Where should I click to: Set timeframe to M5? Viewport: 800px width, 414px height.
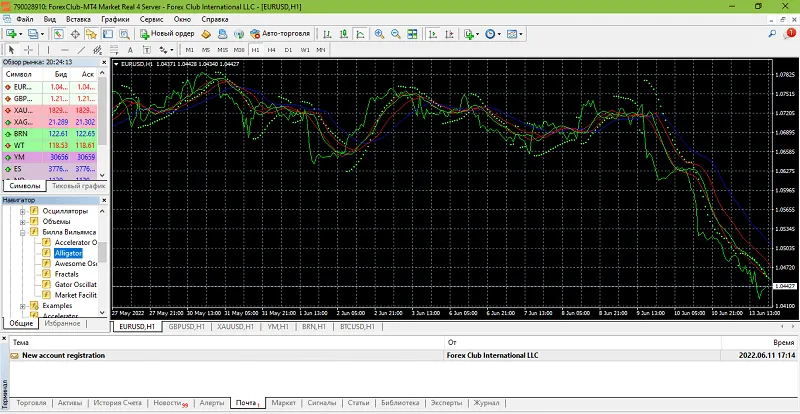tap(206, 50)
